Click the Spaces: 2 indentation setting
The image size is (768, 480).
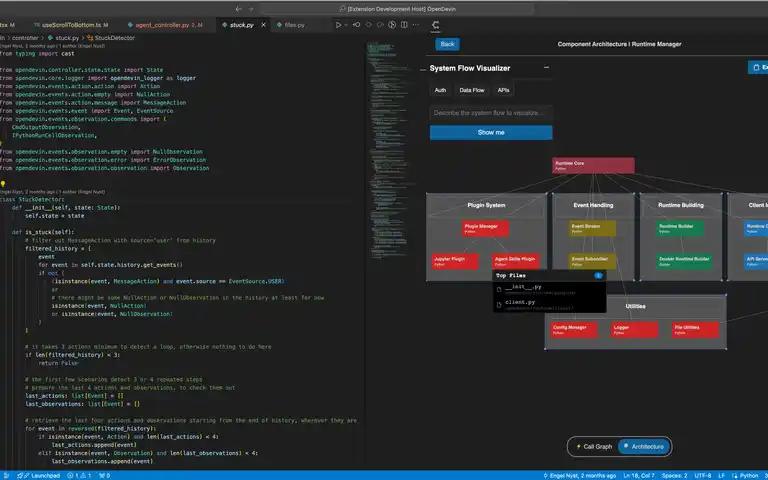pyautogui.click(x=674, y=476)
